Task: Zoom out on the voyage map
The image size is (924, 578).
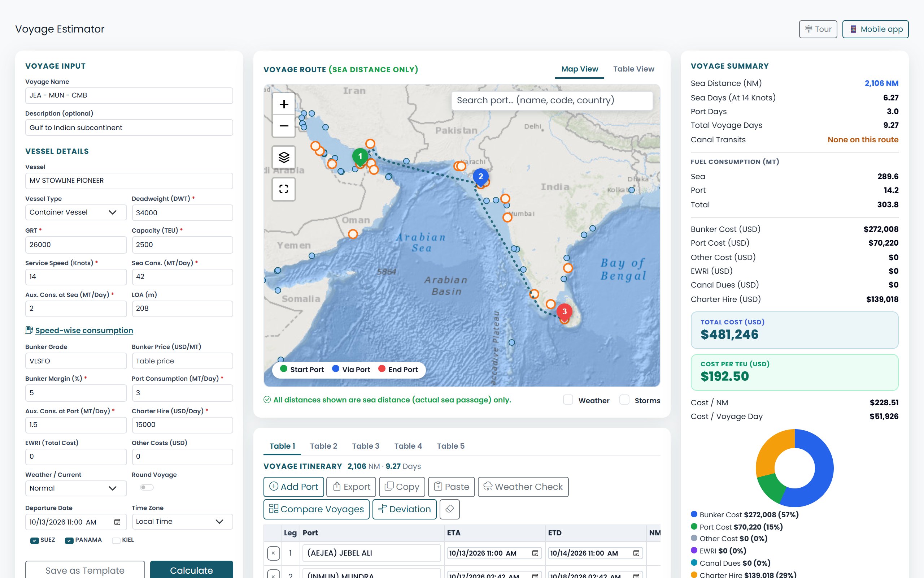Action: tap(284, 126)
